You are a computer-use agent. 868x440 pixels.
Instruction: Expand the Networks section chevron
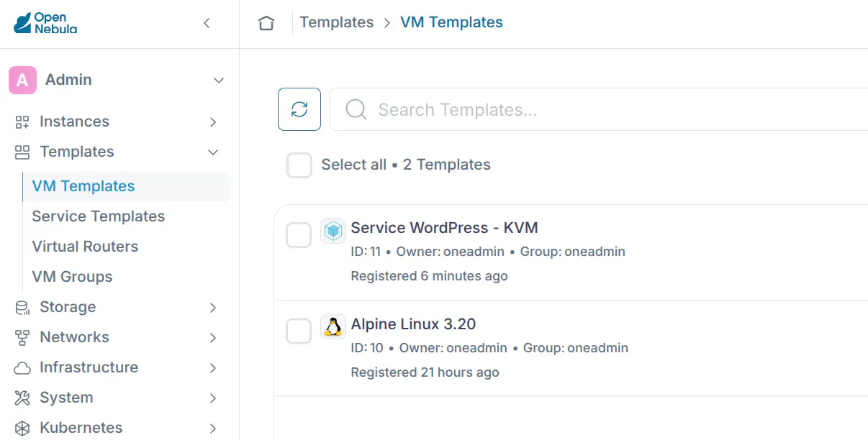(x=213, y=338)
